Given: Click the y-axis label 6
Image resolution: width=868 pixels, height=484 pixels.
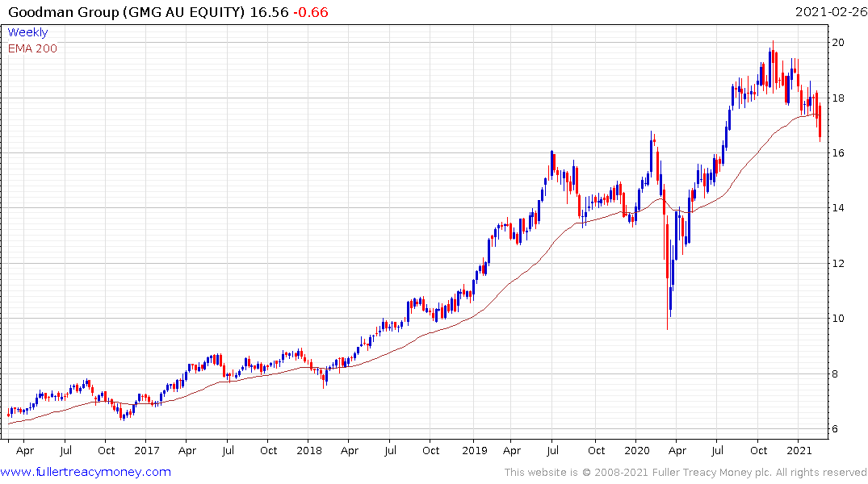Looking at the screenshot, I should [835, 428].
